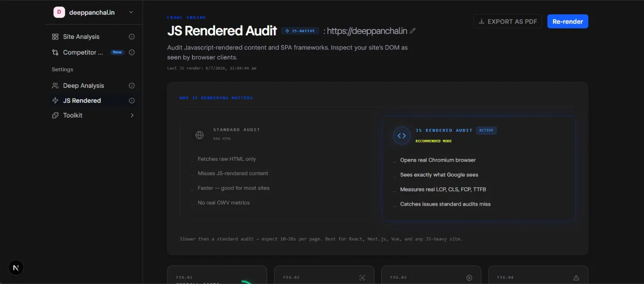644x284 pixels.
Task: Click the JS-NATIVE badge
Action: click(300, 31)
